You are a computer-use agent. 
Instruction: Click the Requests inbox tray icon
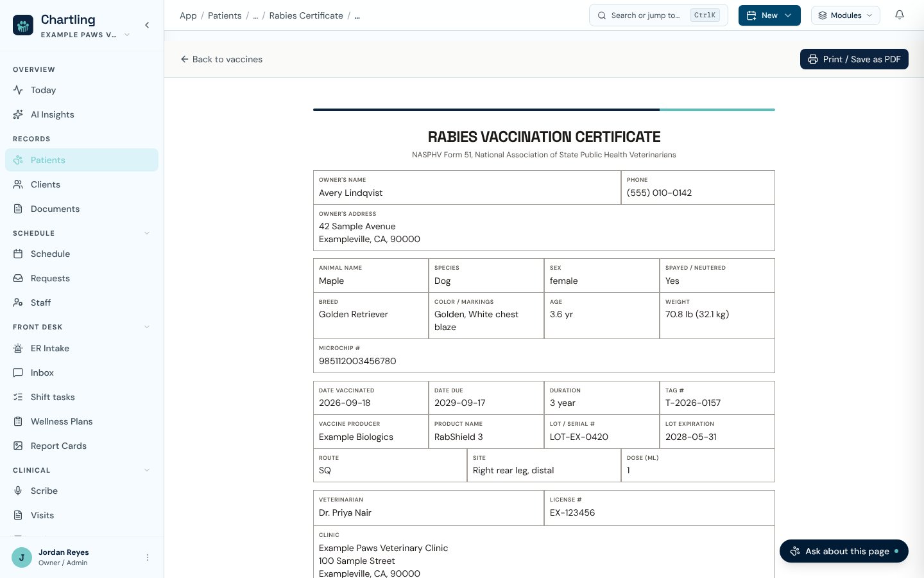[x=18, y=278]
